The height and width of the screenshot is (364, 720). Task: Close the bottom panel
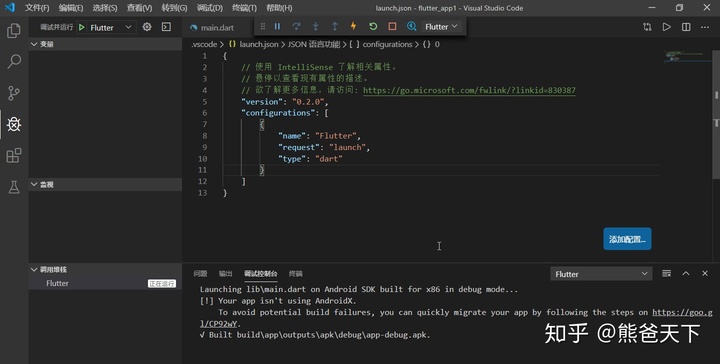coord(705,274)
